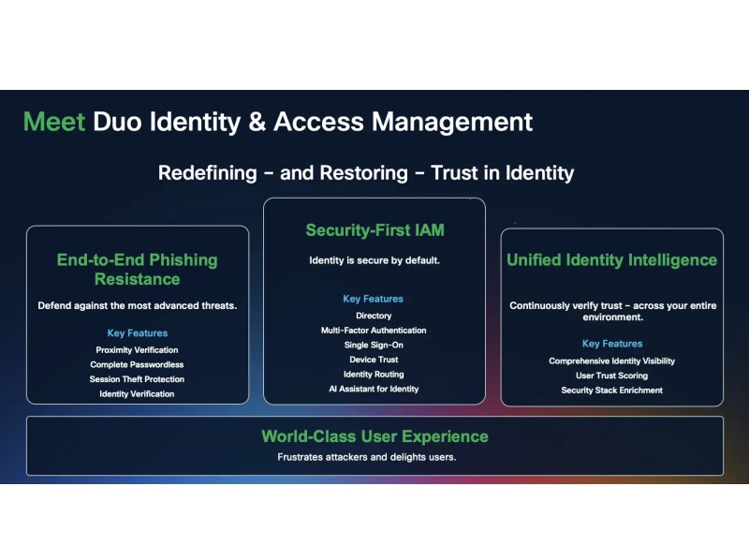Open the "World-Class User Experience" banner heading
Viewport: 749px width, 560px height.
click(x=374, y=436)
